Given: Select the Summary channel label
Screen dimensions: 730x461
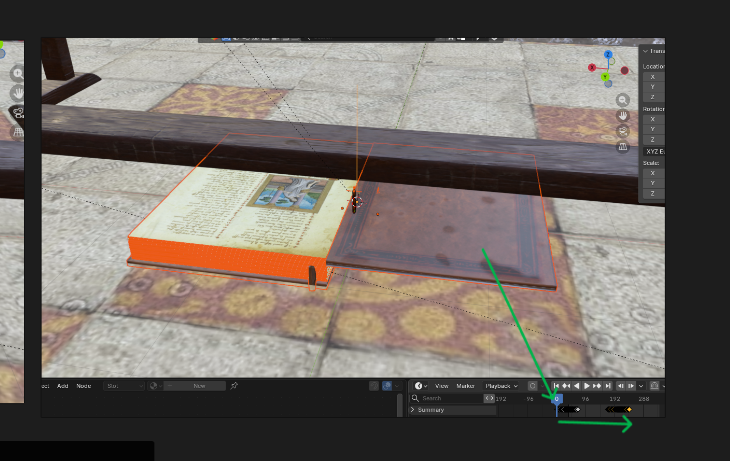Looking at the screenshot, I should tap(431, 410).
